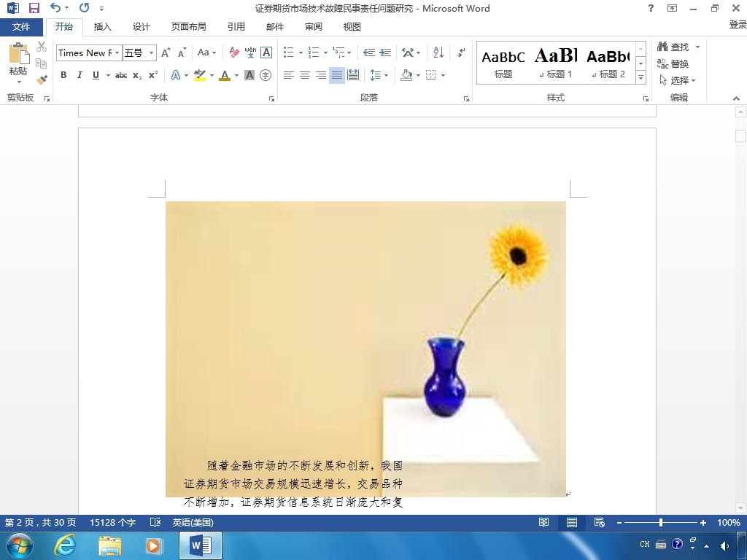The image size is (747, 560).
Task: Apply yellow text highlight color
Action: click(x=200, y=75)
